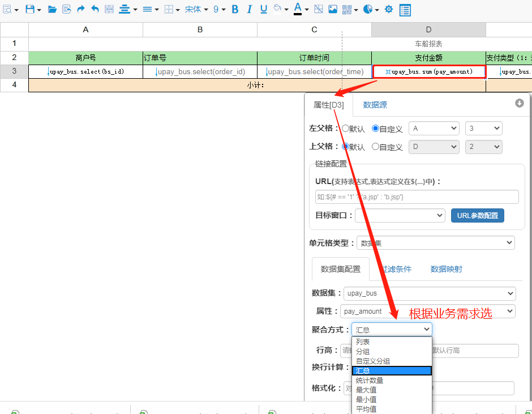
Task: Toggle underline formatting
Action: [264, 9]
